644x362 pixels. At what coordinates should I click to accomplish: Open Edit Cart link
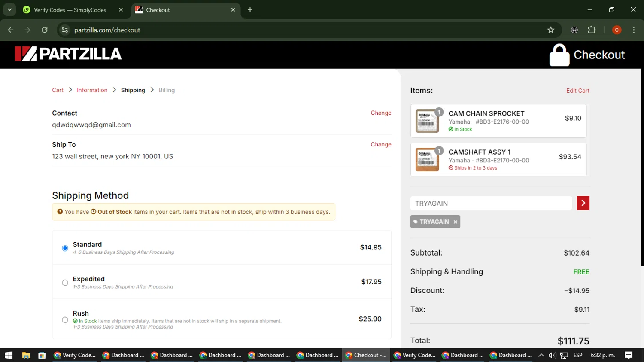[577, 91]
